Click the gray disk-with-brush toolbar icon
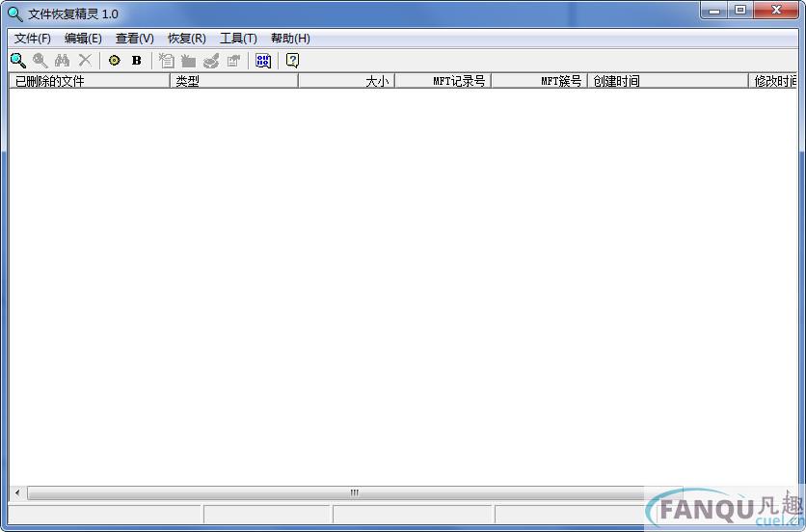806x532 pixels. 211,61
